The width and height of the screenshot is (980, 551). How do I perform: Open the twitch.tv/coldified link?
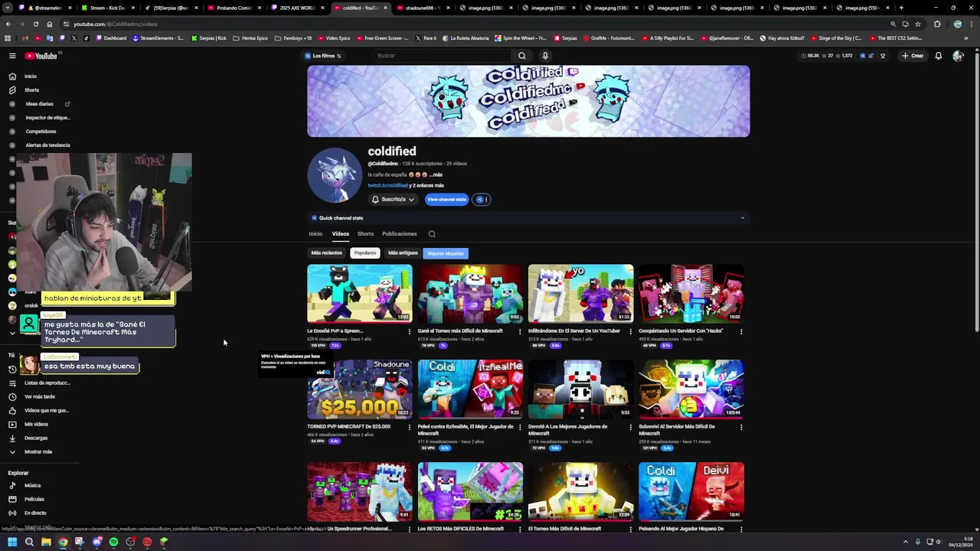coord(387,186)
